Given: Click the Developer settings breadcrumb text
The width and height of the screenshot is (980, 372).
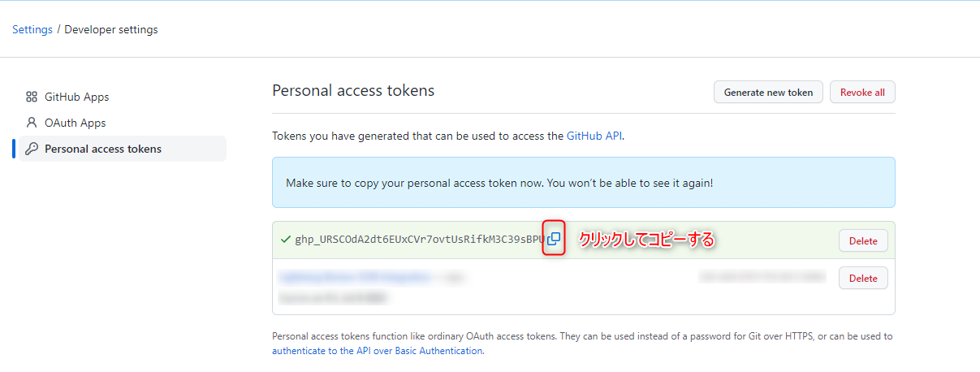Looking at the screenshot, I should (111, 30).
